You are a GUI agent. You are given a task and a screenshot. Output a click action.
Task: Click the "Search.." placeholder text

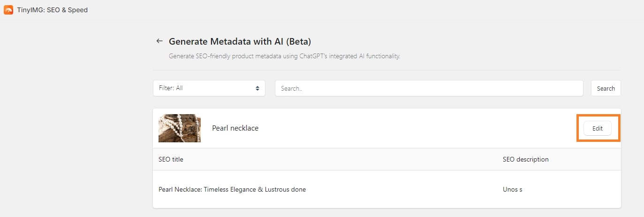click(291, 88)
